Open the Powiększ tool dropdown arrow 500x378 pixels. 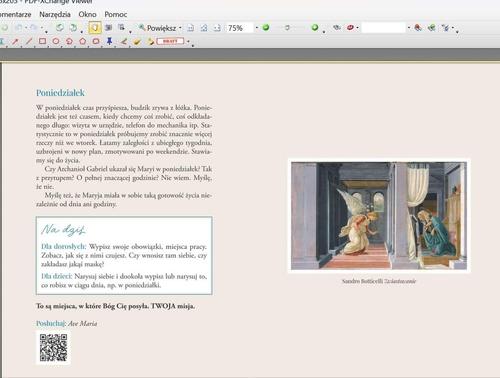(x=180, y=28)
